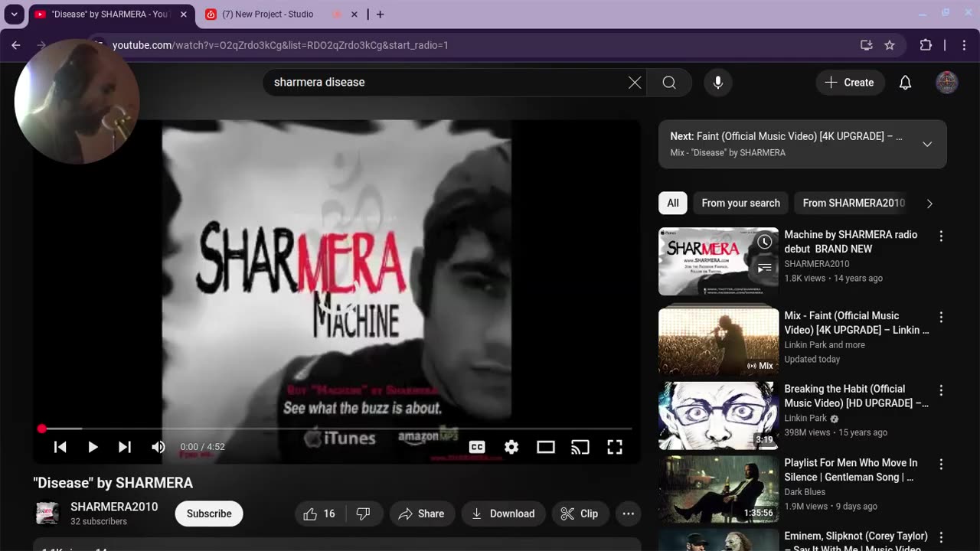
Task: Click the youtube.com address bar URL
Action: tap(280, 45)
